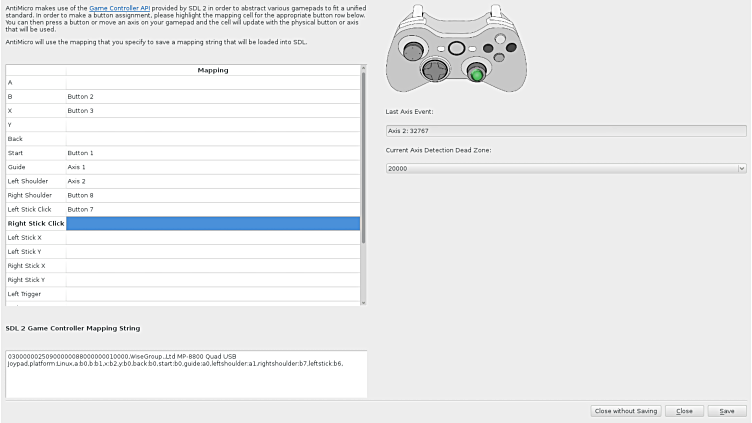The width and height of the screenshot is (752, 423).
Task: Click the SDL 2 mapping string text box
Action: pos(185,374)
